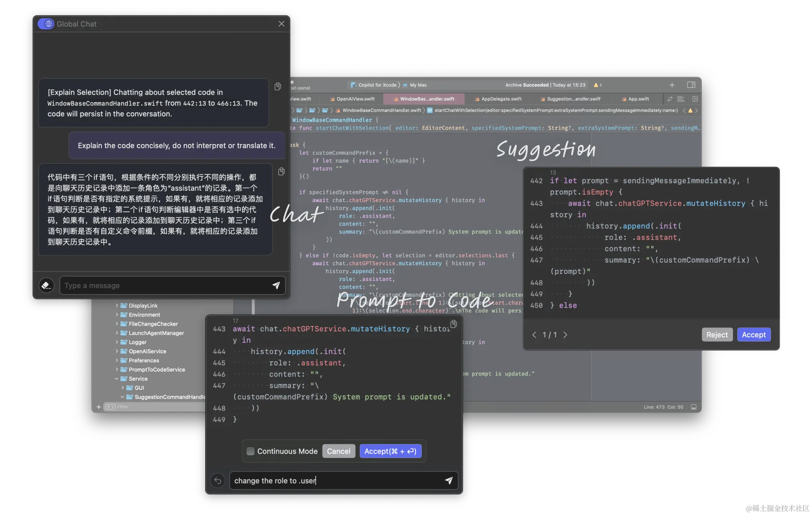
Task: Click the back chevron in the editor jump bar
Action: (684, 110)
